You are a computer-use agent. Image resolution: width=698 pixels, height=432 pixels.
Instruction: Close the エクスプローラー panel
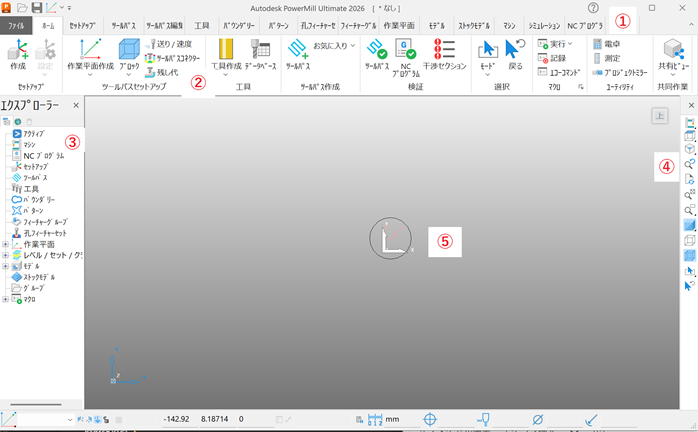point(76,106)
